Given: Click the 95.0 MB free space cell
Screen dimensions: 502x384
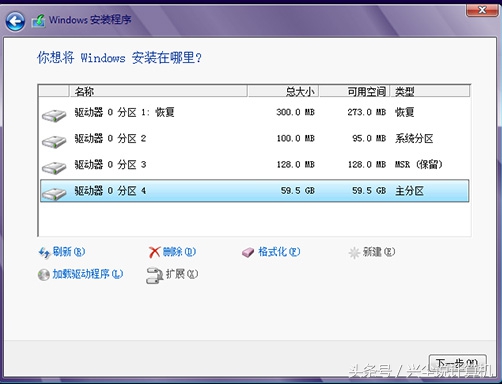Looking at the screenshot, I should point(369,138).
